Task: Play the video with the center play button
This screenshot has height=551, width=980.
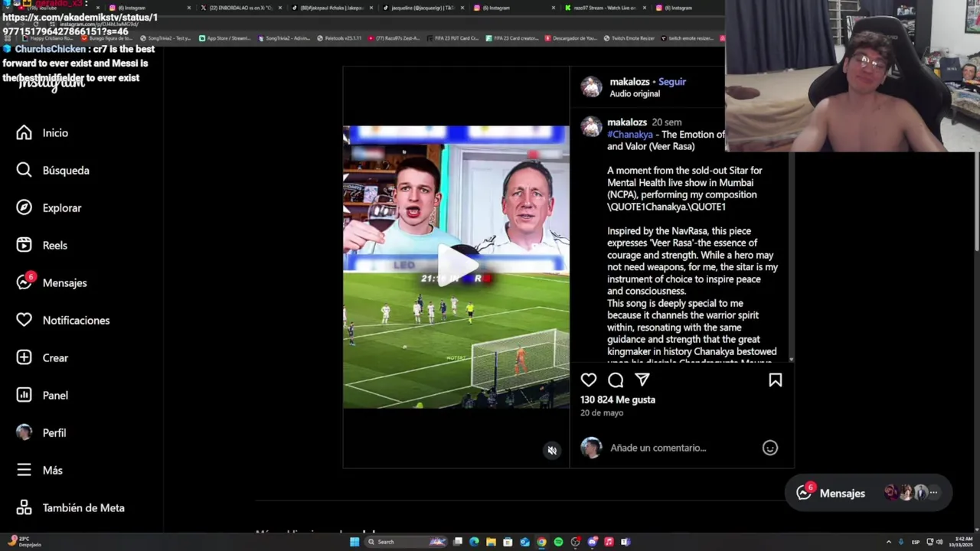Action: coord(456,266)
